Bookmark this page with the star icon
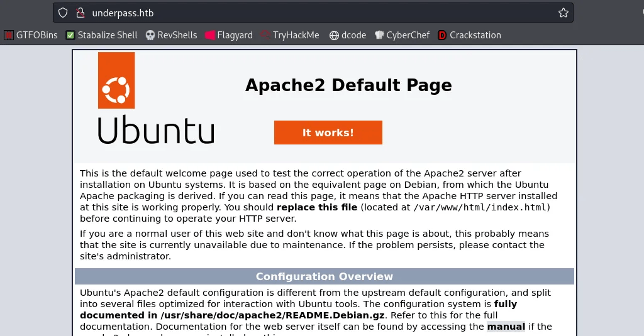The height and width of the screenshot is (336, 644). 563,13
